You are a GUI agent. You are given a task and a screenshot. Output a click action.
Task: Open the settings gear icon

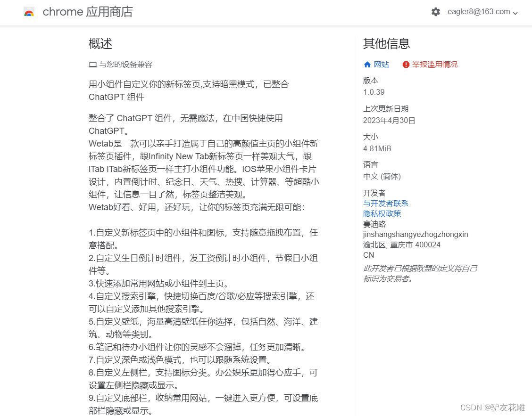(x=436, y=12)
